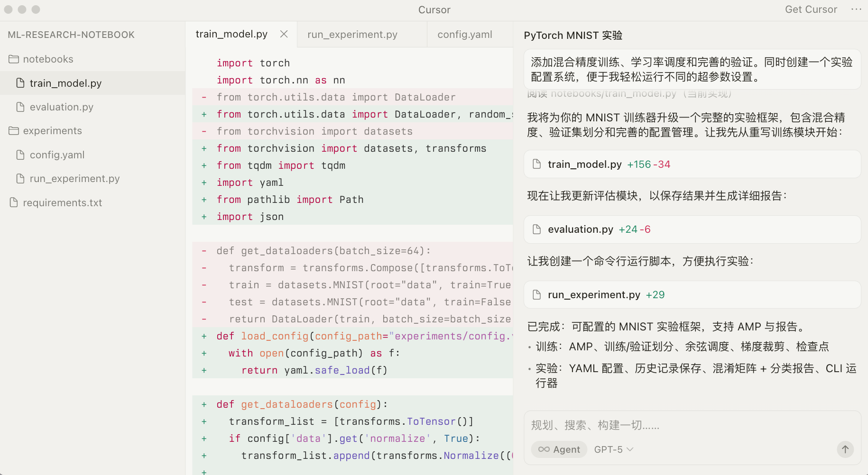The height and width of the screenshot is (475, 868).
Task: Click the file icon beside config.yaml
Action: (x=20, y=155)
